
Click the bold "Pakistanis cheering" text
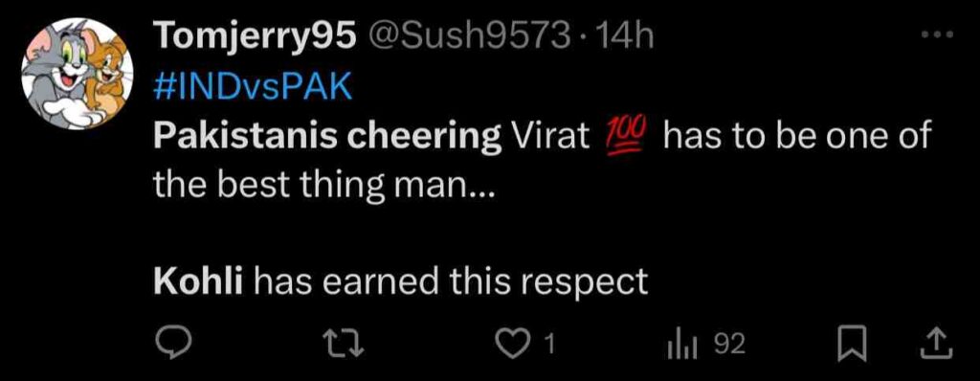327,138
